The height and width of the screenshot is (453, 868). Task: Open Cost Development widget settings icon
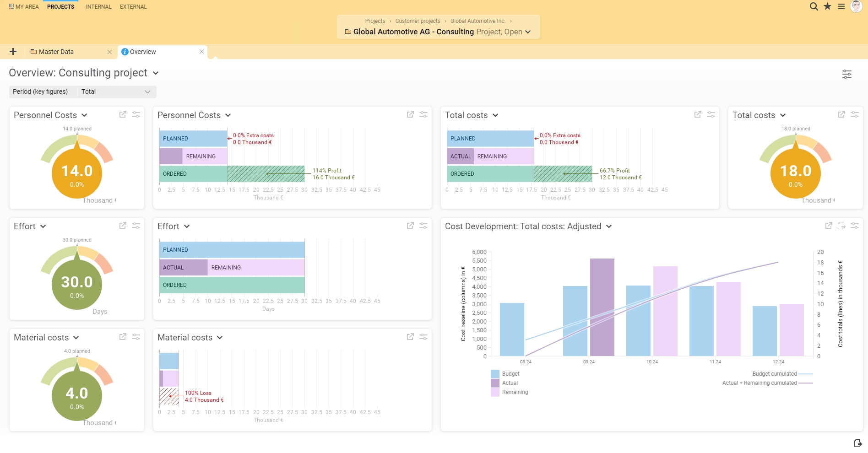coord(855,226)
